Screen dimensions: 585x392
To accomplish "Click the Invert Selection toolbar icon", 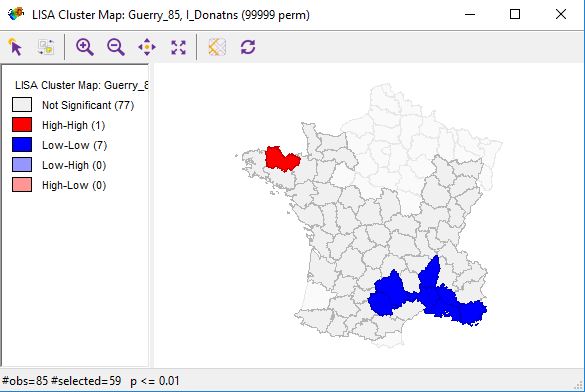I will (x=46, y=47).
